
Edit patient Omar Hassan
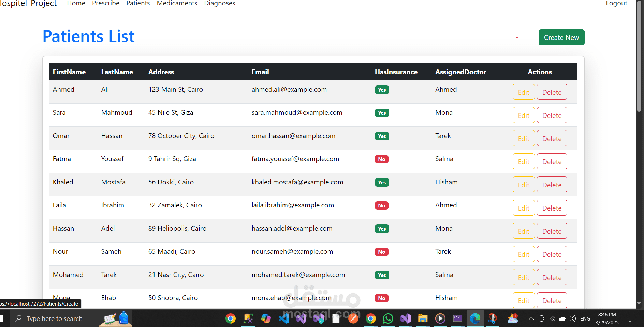pyautogui.click(x=524, y=138)
